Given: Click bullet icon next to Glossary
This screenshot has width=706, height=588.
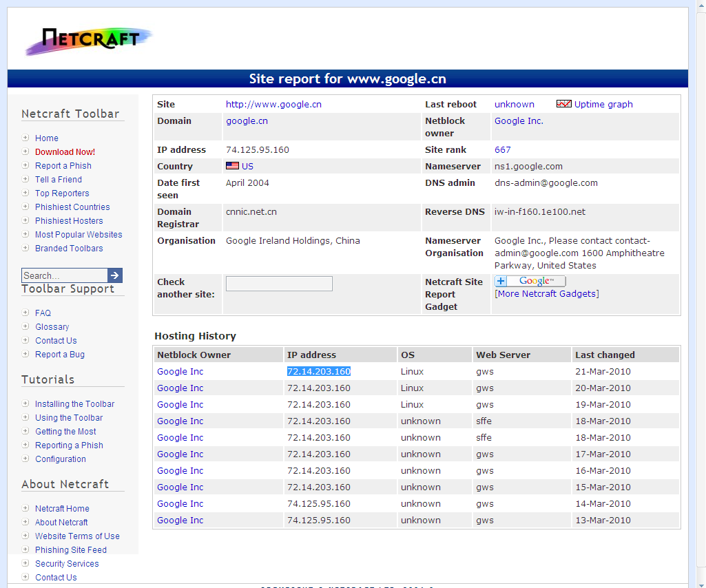Looking at the screenshot, I should point(25,326).
